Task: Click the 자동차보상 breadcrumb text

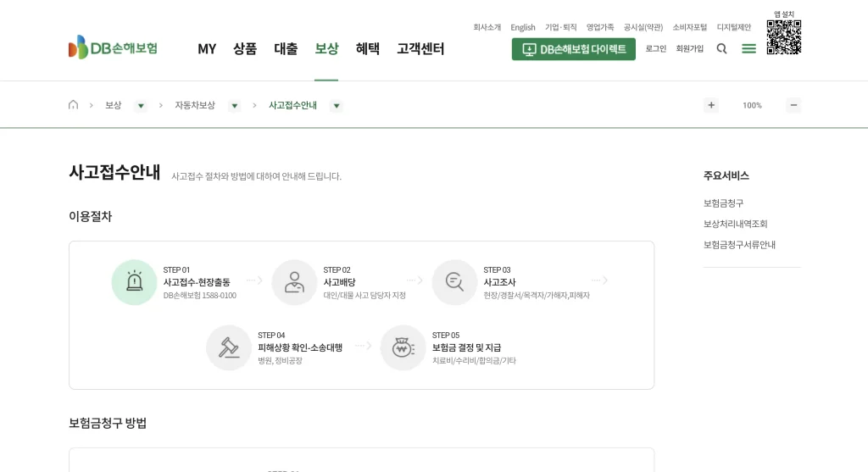Action: pos(195,105)
